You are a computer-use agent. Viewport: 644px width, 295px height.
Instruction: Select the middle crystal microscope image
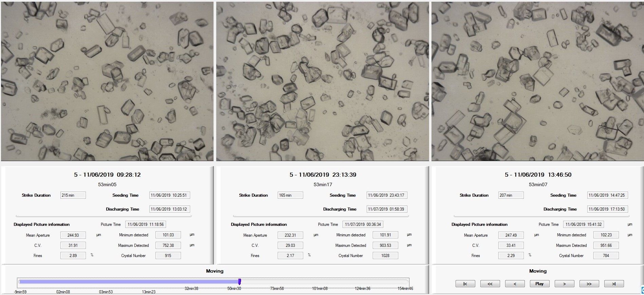point(323,81)
